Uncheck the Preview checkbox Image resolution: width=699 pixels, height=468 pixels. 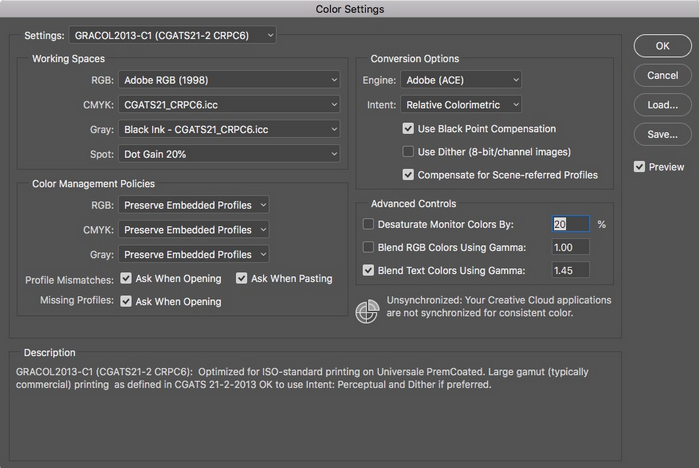click(640, 167)
